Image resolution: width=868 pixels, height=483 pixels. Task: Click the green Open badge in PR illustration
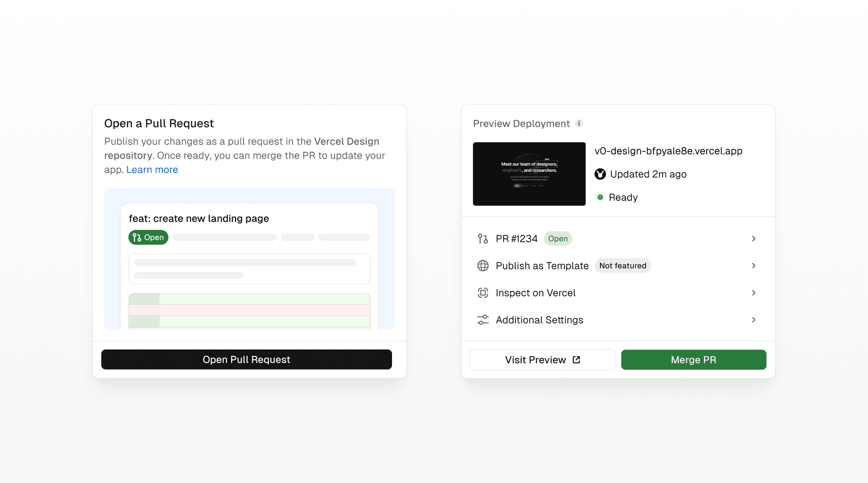(148, 237)
